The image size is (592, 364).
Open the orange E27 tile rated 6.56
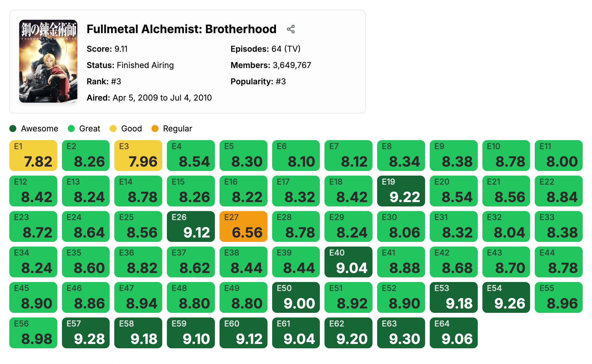pyautogui.click(x=243, y=226)
